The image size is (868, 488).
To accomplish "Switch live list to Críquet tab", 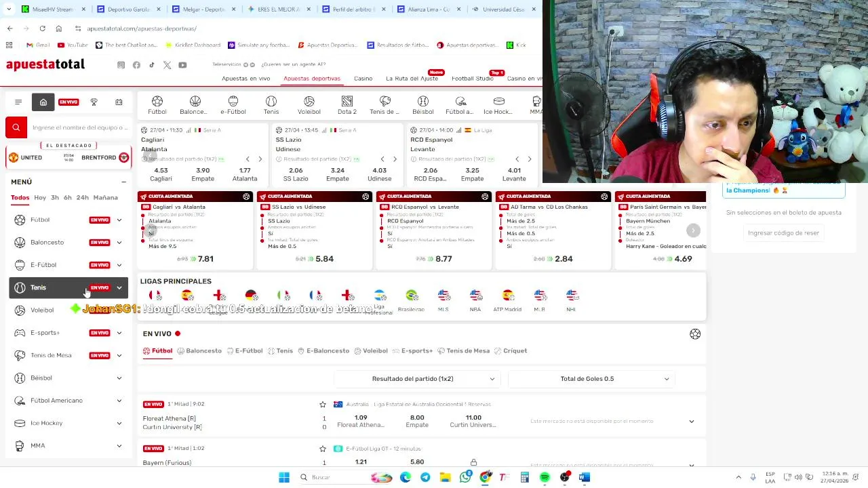I will [x=511, y=351].
